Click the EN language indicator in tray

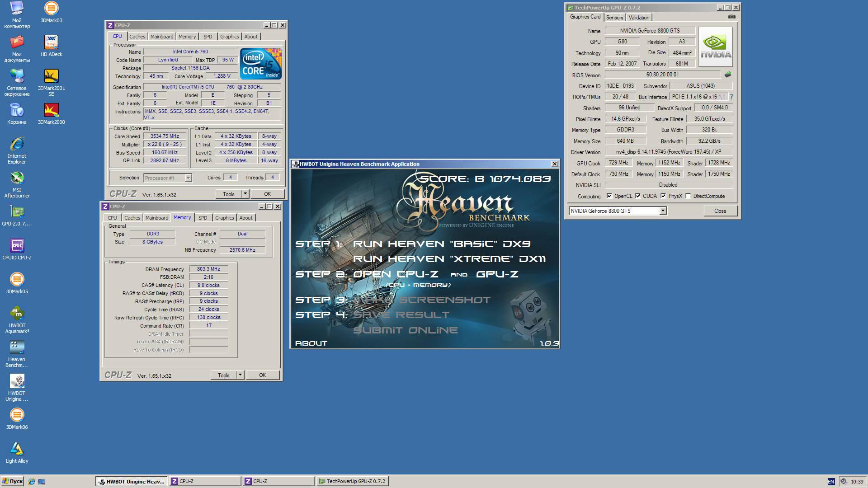[x=830, y=482]
